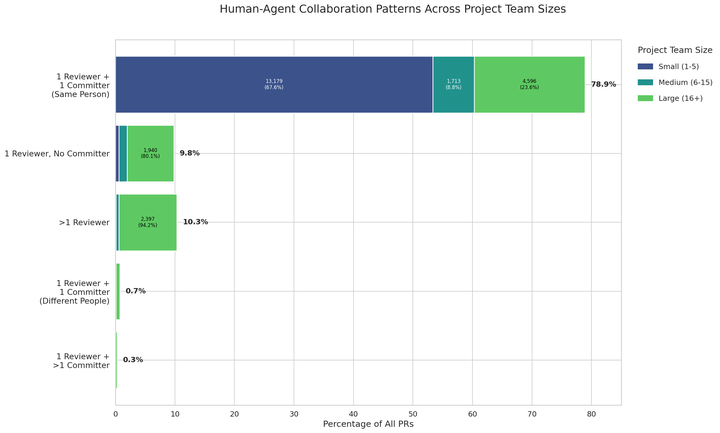
Task: Click the x-axis tick label 40
Action: pyautogui.click(x=354, y=414)
